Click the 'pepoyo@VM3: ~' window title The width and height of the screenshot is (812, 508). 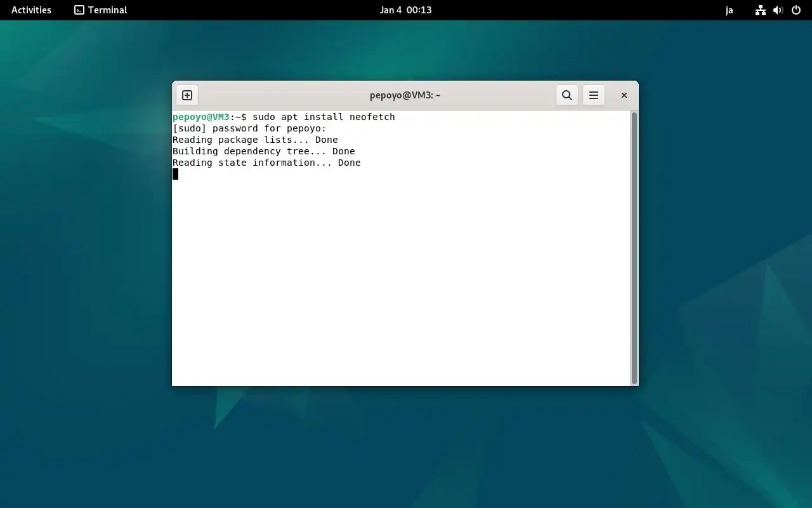[405, 95]
